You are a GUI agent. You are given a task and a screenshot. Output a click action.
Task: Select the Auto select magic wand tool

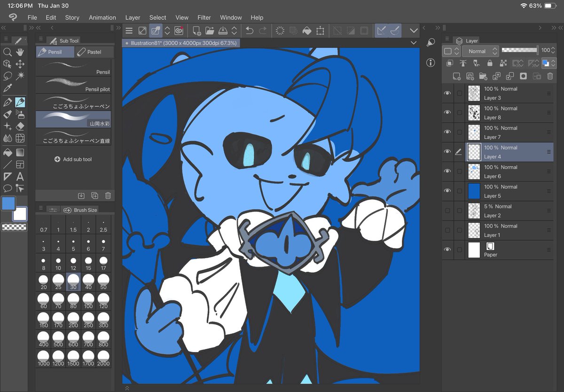[x=20, y=76]
